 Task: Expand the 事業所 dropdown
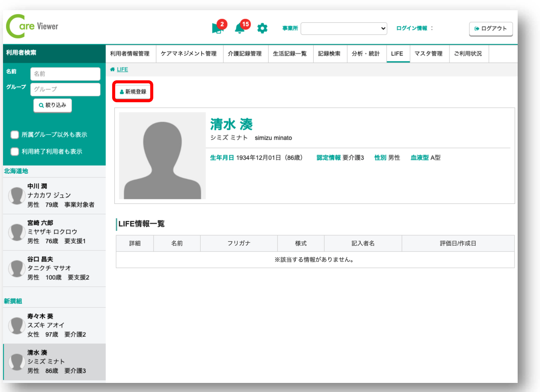[x=343, y=28]
